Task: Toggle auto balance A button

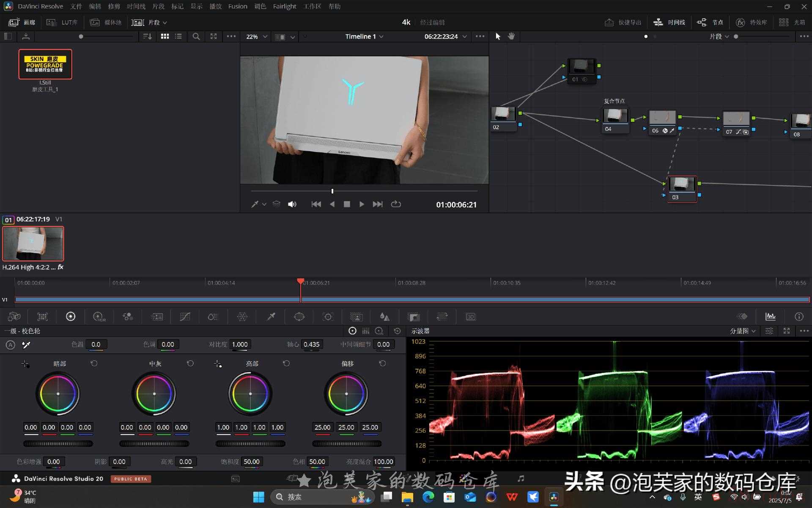Action: coord(11,345)
